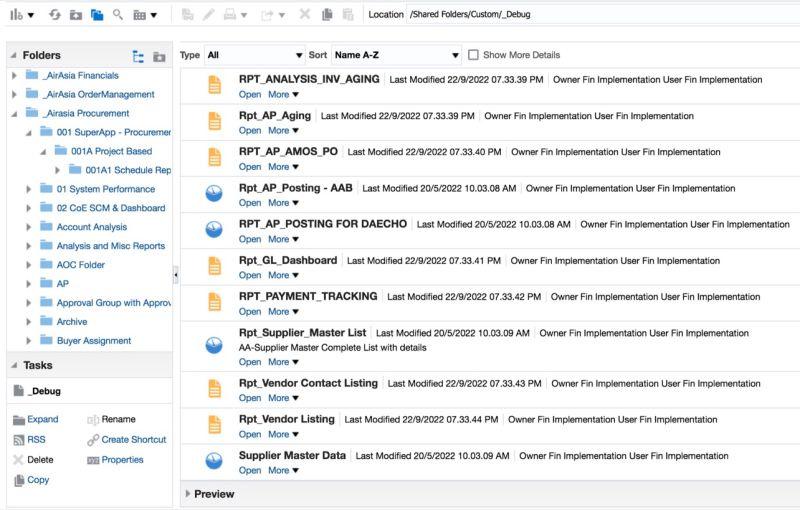Click the Delete X toolbar icon
The width and height of the screenshot is (800, 510).
[305, 14]
